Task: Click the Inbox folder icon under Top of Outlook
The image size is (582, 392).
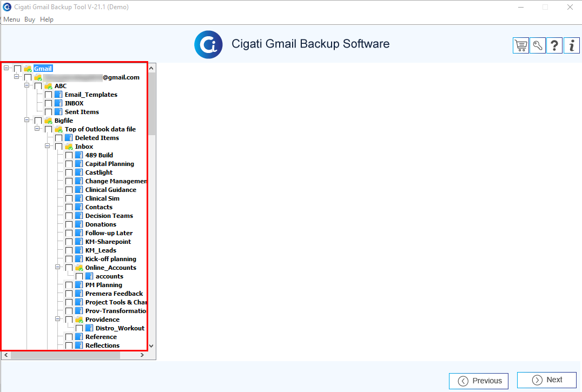Action: pos(69,147)
